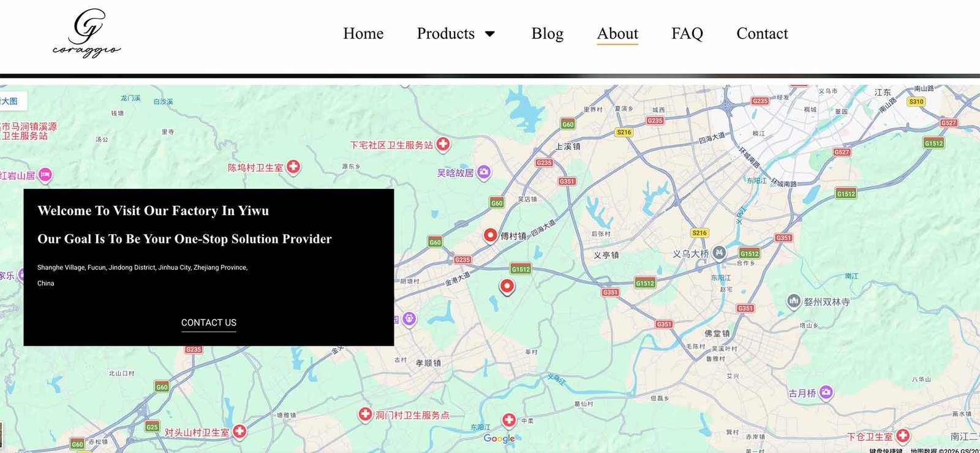The width and height of the screenshot is (980, 453).
Task: Click the Google logo on the map
Action: 499,438
